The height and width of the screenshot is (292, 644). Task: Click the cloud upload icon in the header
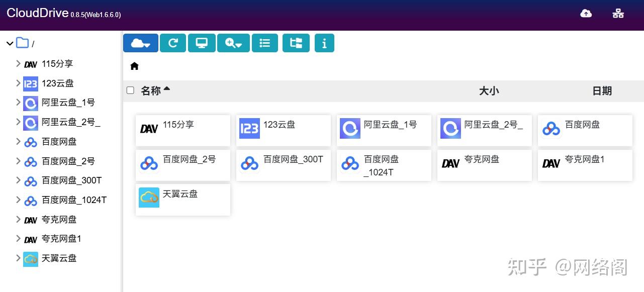[x=586, y=14]
